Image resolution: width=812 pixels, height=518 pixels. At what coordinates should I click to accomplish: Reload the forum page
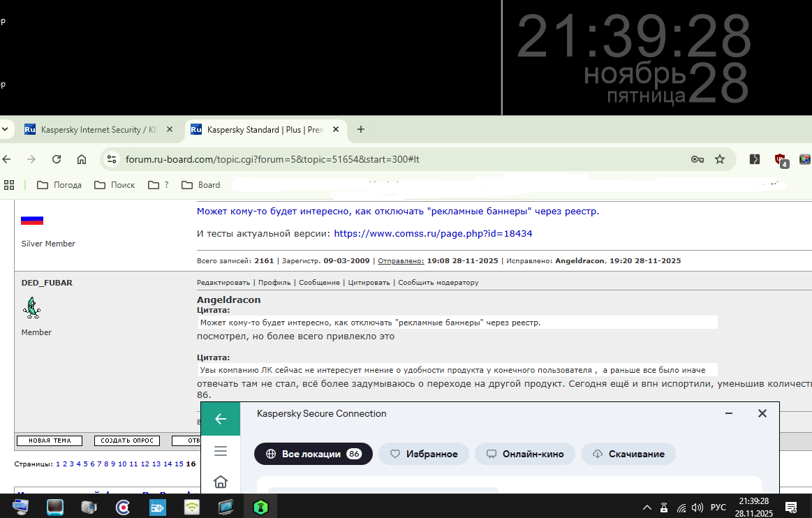coord(57,159)
